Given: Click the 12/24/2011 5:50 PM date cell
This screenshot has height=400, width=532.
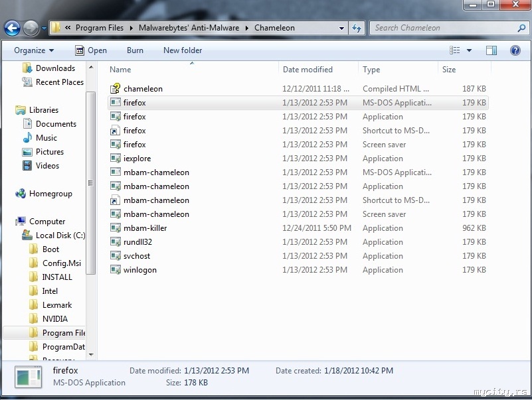Looking at the screenshot, I should [317, 228].
